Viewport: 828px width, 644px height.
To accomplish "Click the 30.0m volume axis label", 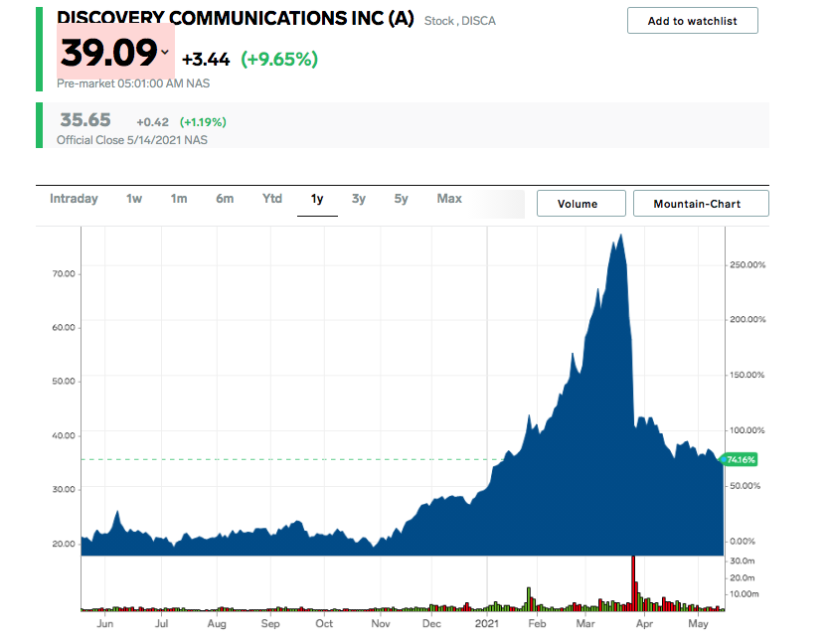I will click(x=742, y=561).
